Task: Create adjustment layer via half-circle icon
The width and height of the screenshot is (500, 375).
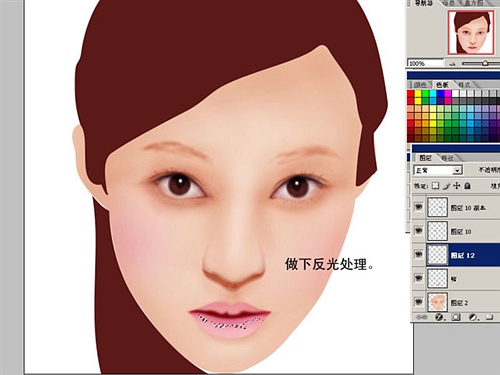Action: click(473, 317)
